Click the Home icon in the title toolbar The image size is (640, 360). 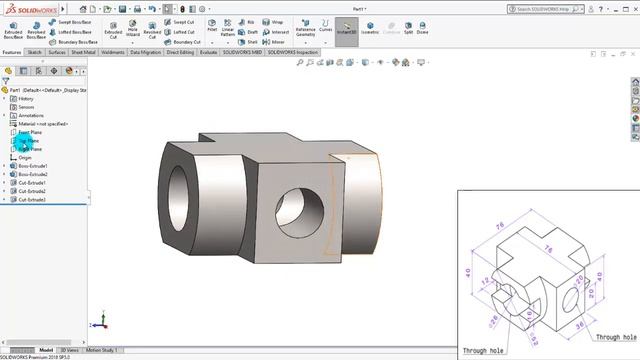click(x=83, y=9)
